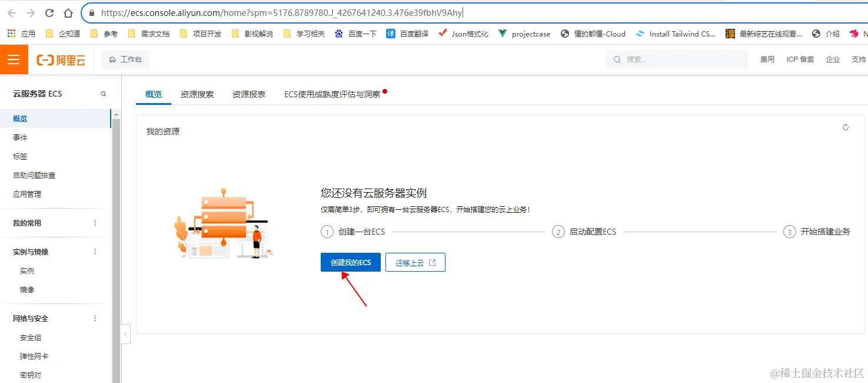Expand the 我的常用 section

tap(27, 223)
